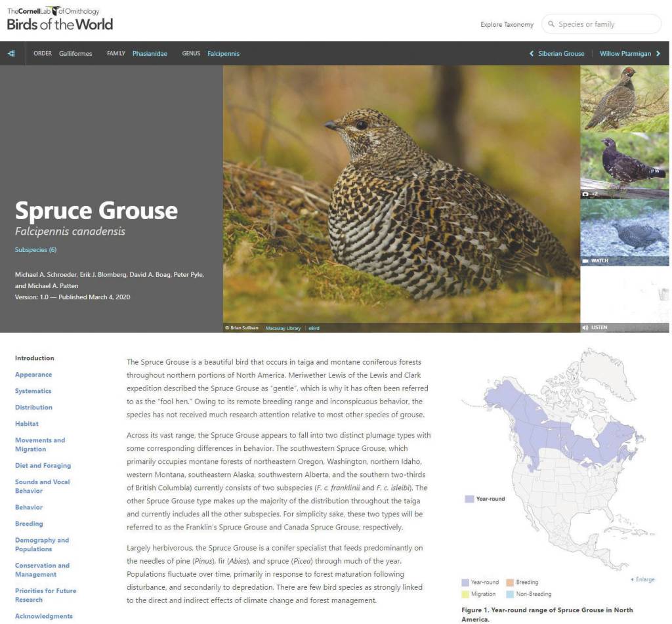672x624 pixels.
Task: Enlarge the range map
Action: 642,579
